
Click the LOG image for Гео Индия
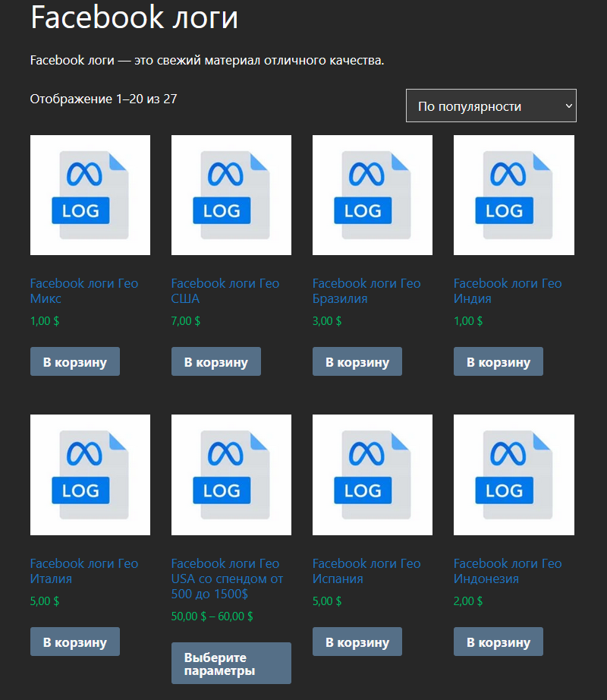click(514, 195)
